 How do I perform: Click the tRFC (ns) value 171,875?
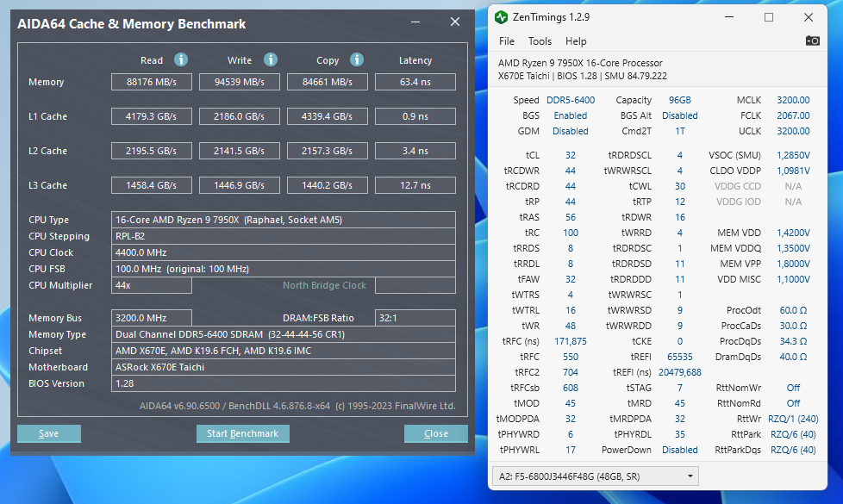(571, 341)
